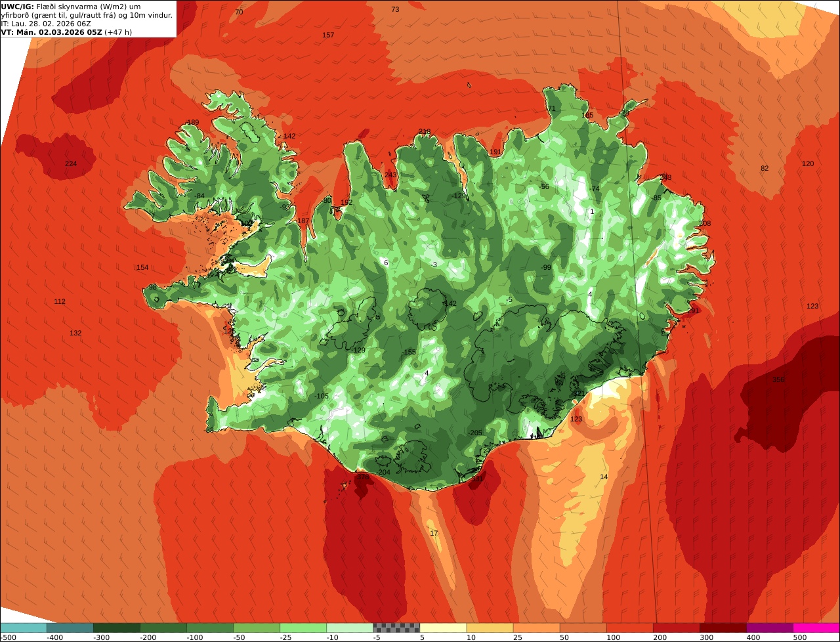This screenshot has width=840, height=642.
Task: Click the light teal legend swatch above -500
Action: coord(24,628)
